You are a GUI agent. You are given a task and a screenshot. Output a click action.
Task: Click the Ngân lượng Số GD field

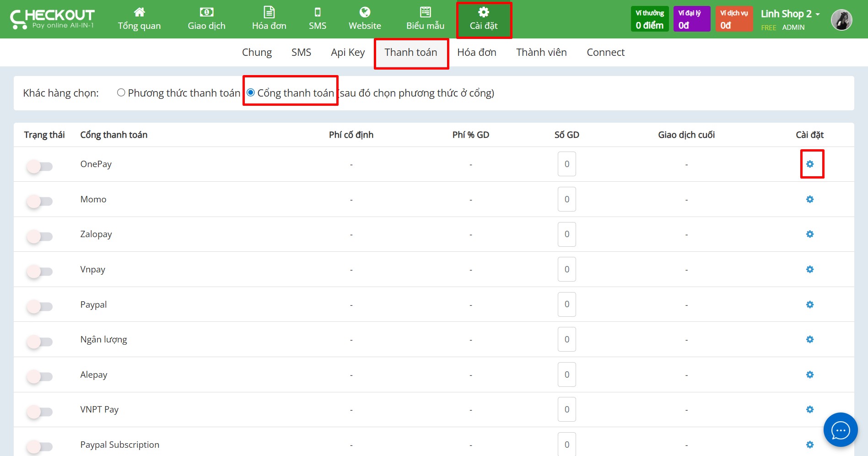566,339
